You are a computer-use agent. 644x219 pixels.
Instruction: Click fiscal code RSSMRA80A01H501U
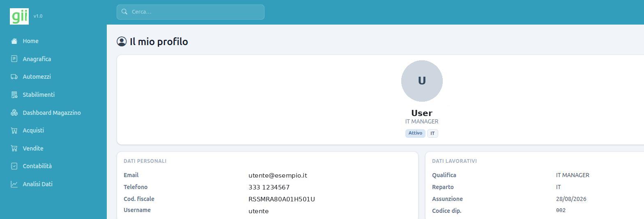(x=282, y=199)
